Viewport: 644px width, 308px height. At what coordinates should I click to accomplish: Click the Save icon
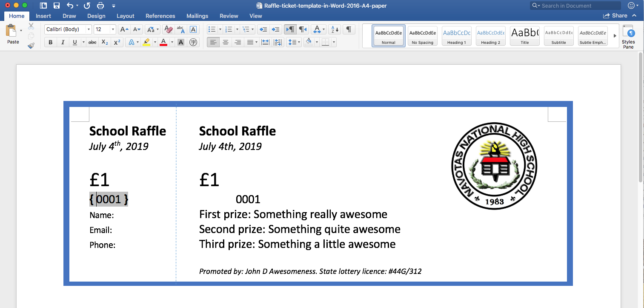[57, 6]
